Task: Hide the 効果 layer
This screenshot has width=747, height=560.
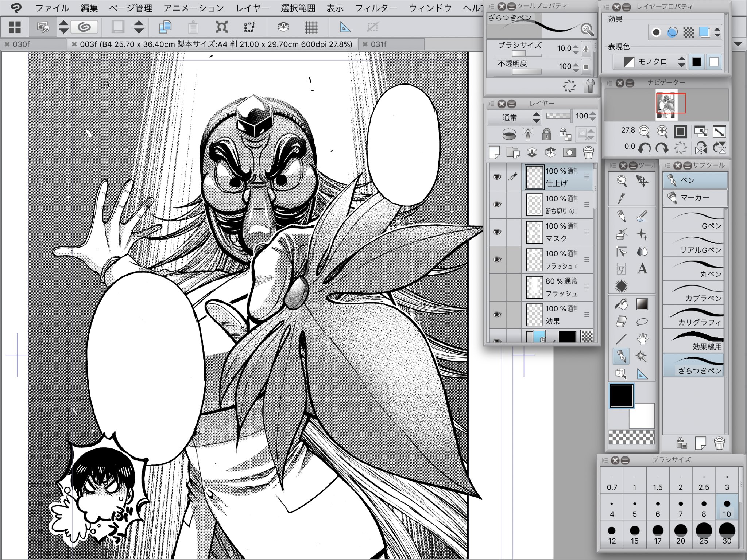Action: (x=497, y=314)
